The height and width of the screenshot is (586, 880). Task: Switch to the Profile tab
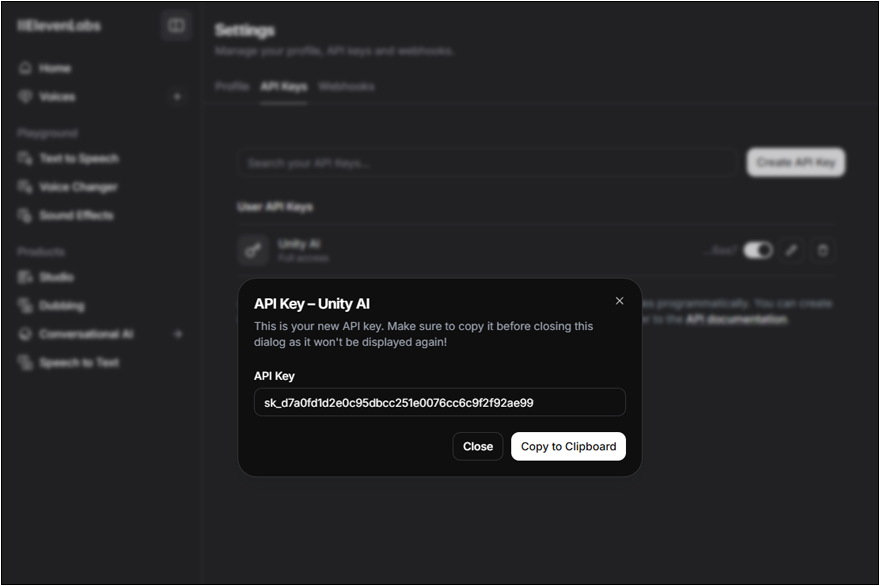232,86
